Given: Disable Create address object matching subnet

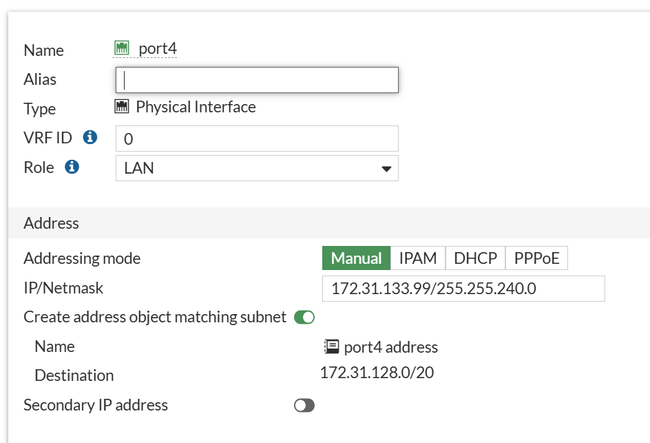Looking at the screenshot, I should click(x=304, y=317).
